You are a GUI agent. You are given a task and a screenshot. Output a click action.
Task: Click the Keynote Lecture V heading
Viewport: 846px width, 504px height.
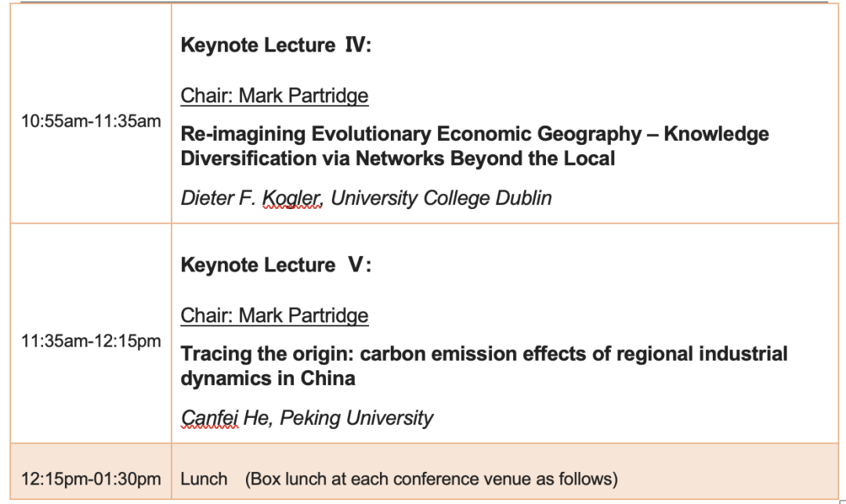tap(276, 265)
